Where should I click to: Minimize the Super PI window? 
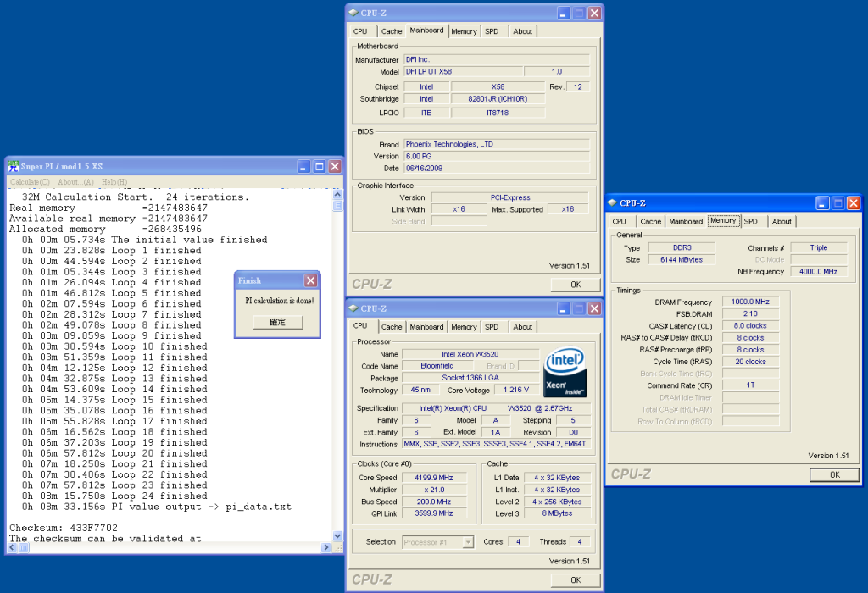point(304,167)
